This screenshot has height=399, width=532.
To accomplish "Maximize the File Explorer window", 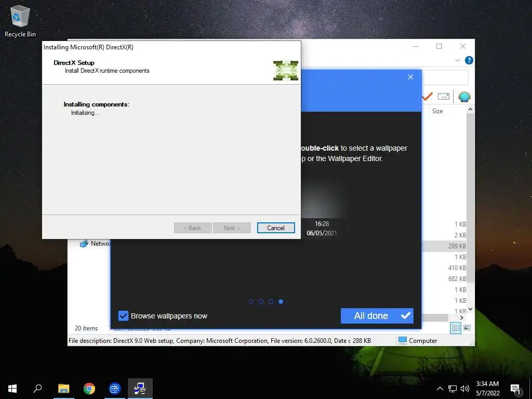I will 439,46.
